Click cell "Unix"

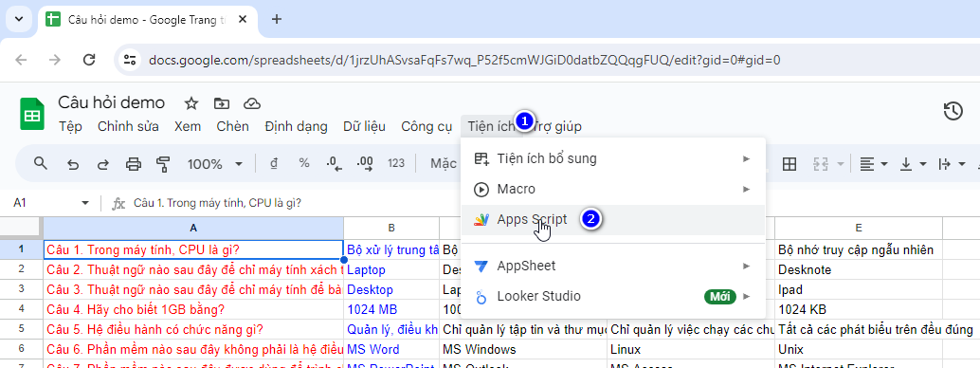(x=859, y=349)
